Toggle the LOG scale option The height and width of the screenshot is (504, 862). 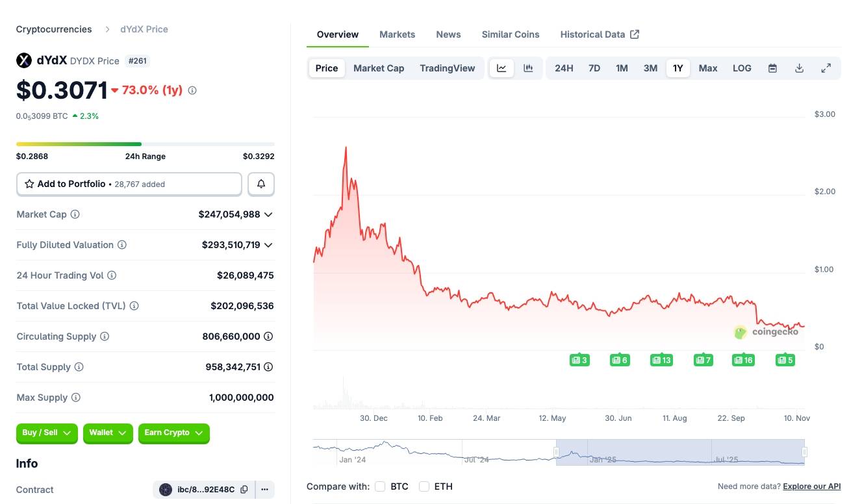[x=742, y=68]
